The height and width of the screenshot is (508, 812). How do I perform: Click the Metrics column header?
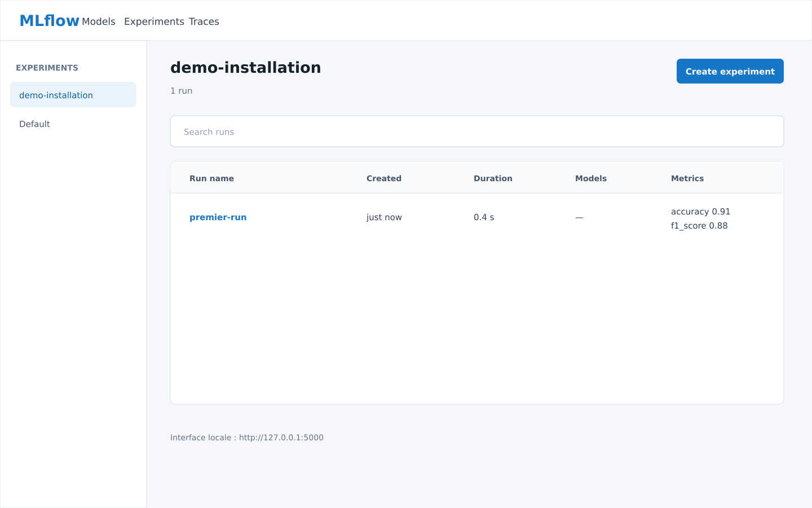(x=687, y=178)
